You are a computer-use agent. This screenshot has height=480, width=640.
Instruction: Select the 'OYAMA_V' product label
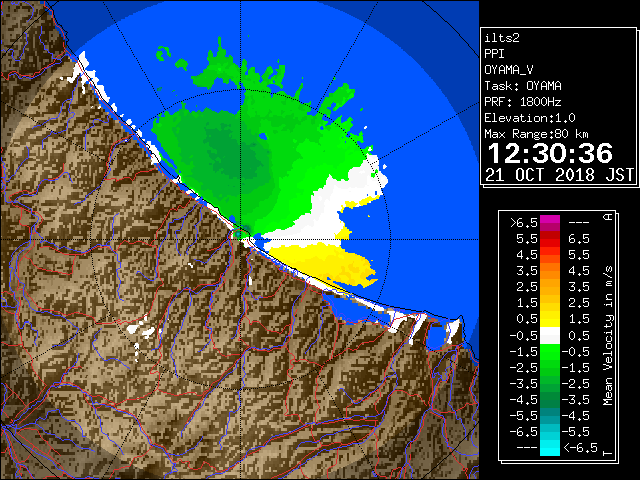(509, 70)
